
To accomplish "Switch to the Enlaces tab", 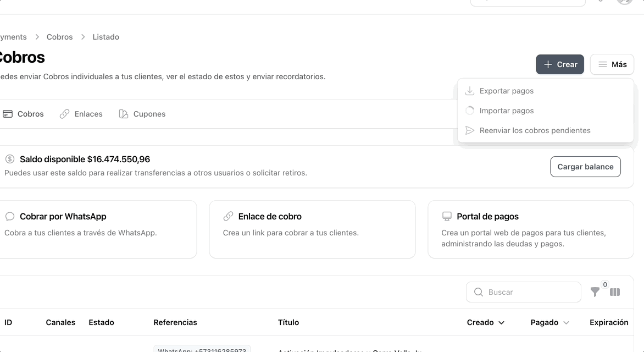I will coord(88,113).
